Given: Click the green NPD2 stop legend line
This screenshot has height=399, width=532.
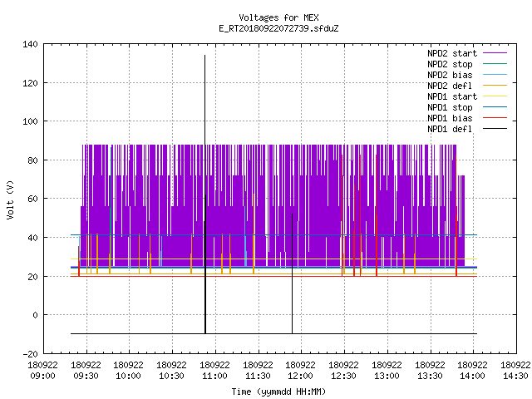Looking at the screenshot, I should 495,63.
